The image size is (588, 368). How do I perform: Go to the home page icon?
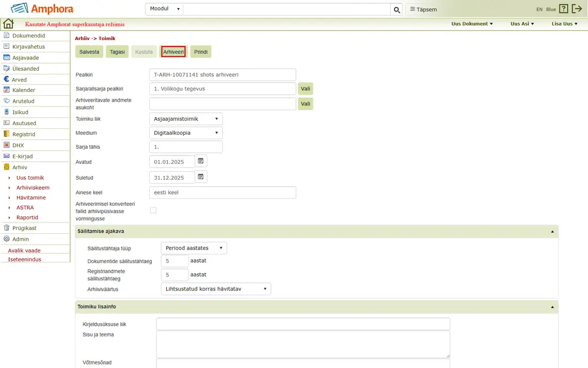pyautogui.click(x=8, y=24)
